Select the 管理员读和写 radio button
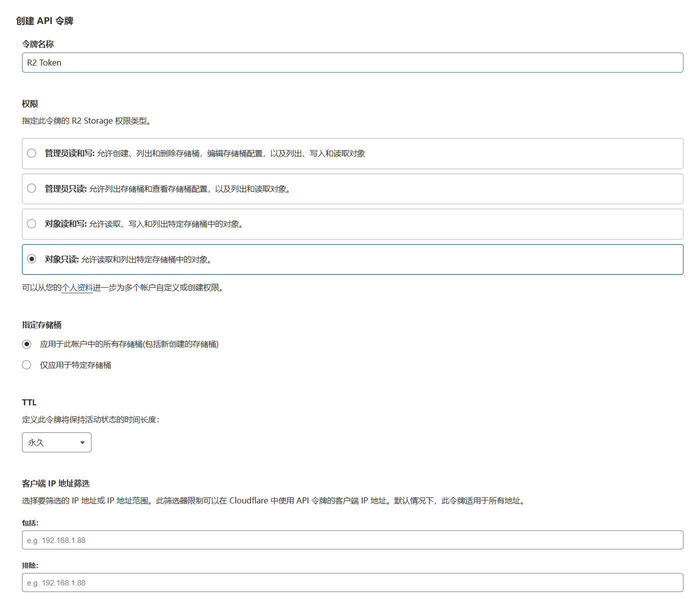Screen dimensions: 700x608 [x=32, y=153]
